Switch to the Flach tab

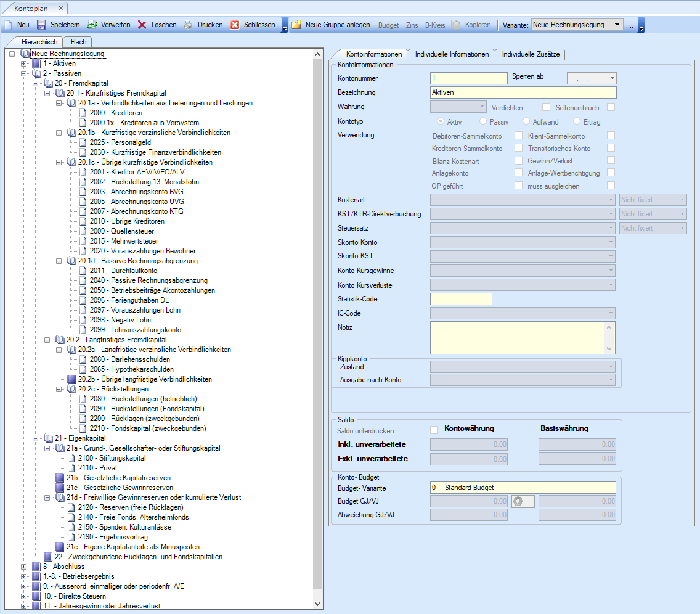click(78, 42)
